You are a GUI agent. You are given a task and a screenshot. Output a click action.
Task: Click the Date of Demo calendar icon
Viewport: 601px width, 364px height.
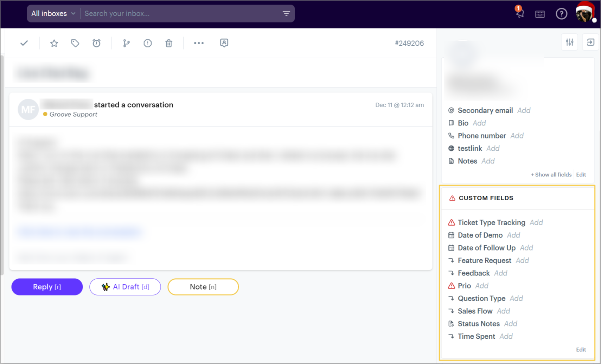[x=451, y=235]
